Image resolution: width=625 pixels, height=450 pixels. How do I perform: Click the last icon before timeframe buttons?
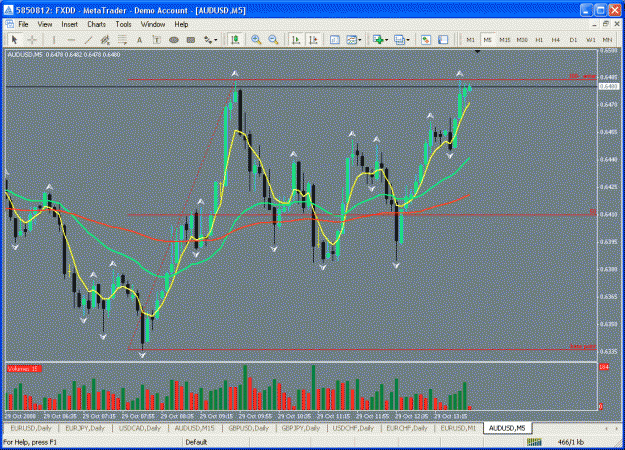coord(443,39)
